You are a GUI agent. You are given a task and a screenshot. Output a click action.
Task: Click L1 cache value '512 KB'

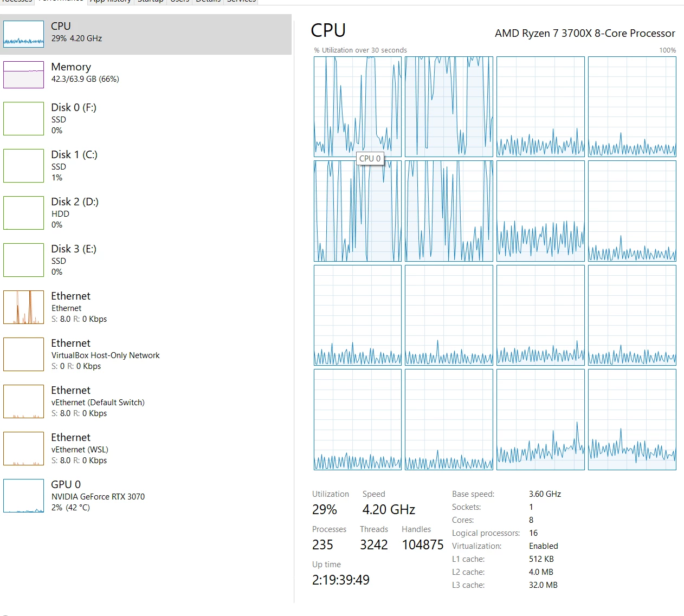[x=541, y=559]
